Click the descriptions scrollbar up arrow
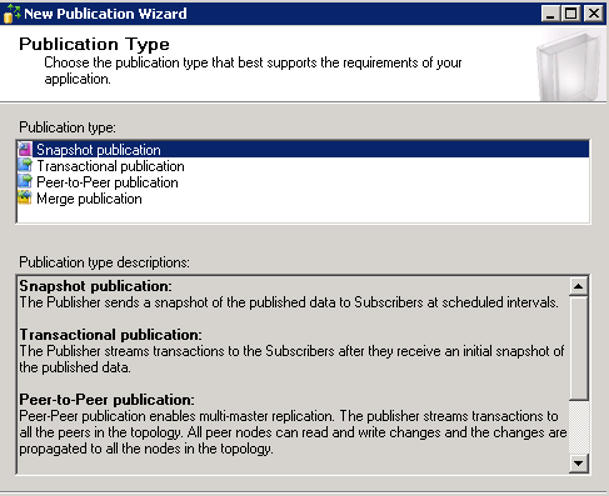The width and height of the screenshot is (609, 496). click(578, 287)
